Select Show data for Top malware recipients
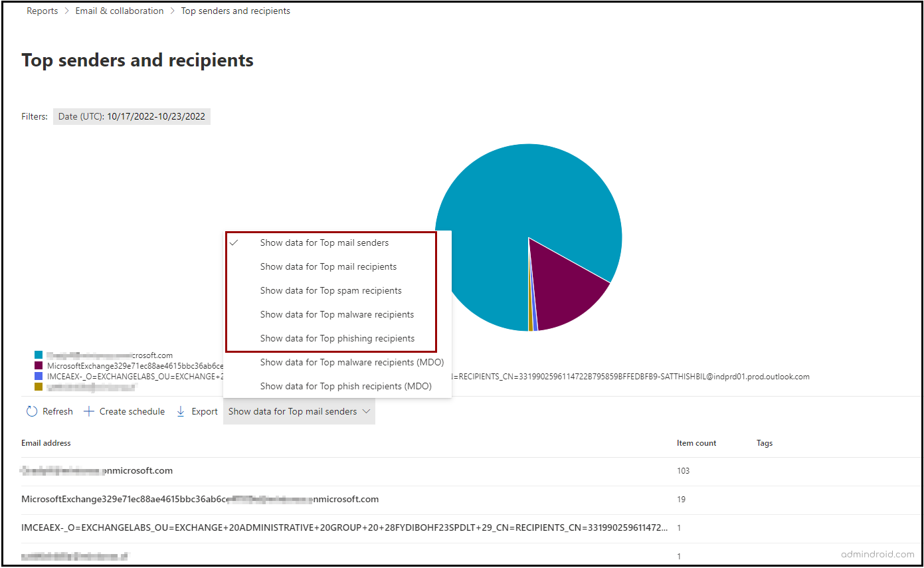This screenshot has width=924, height=568. (337, 314)
